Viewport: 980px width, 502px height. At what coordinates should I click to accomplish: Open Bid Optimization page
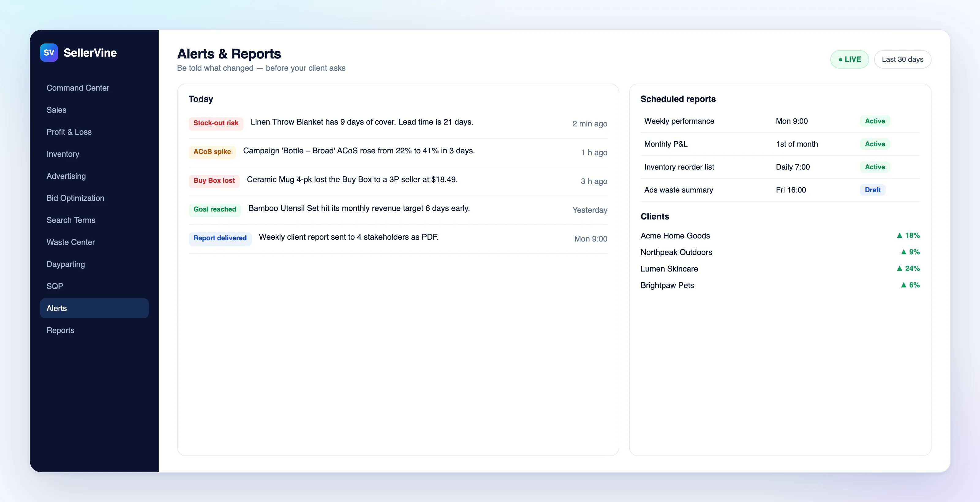pyautogui.click(x=94, y=198)
